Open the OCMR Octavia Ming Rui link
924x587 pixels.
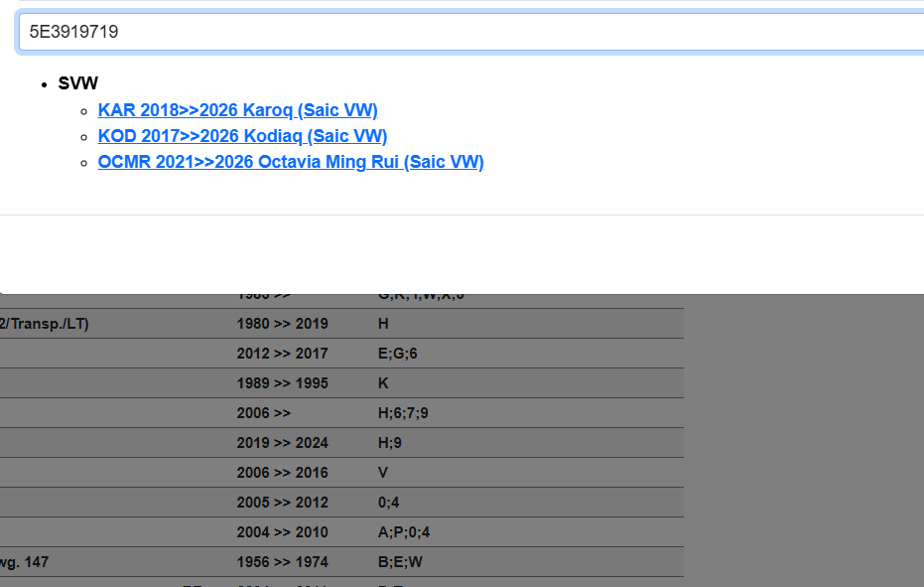(290, 162)
